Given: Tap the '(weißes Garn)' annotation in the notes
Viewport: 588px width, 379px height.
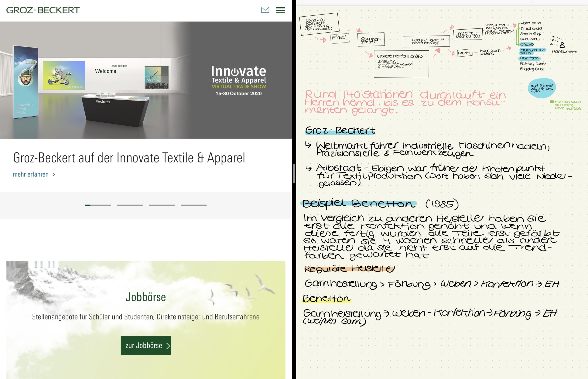Looking at the screenshot, I should coord(334,321).
